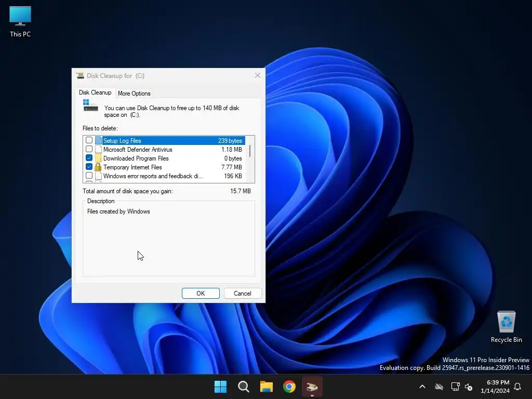Click the 196 KB size value
Screen dimensions: 532x399
coord(233,176)
